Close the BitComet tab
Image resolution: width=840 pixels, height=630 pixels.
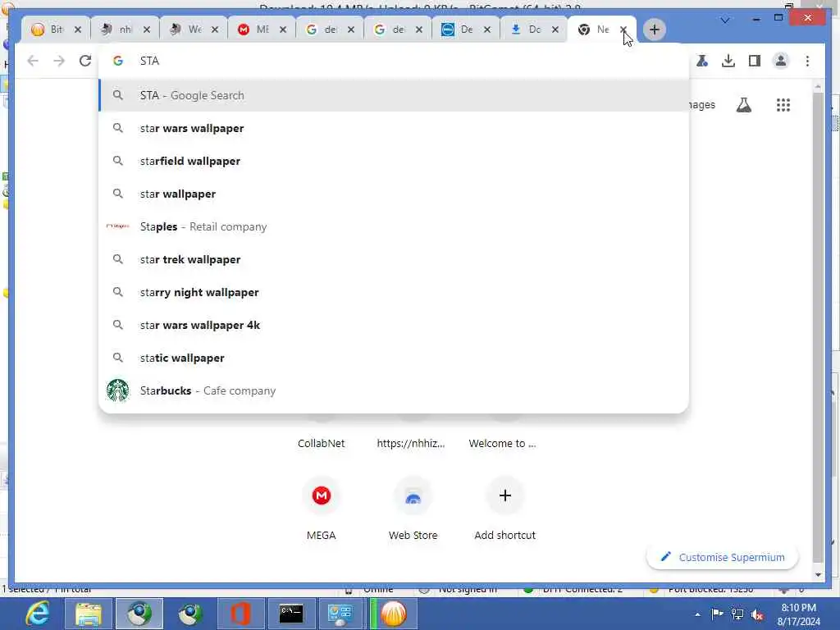[x=78, y=30]
